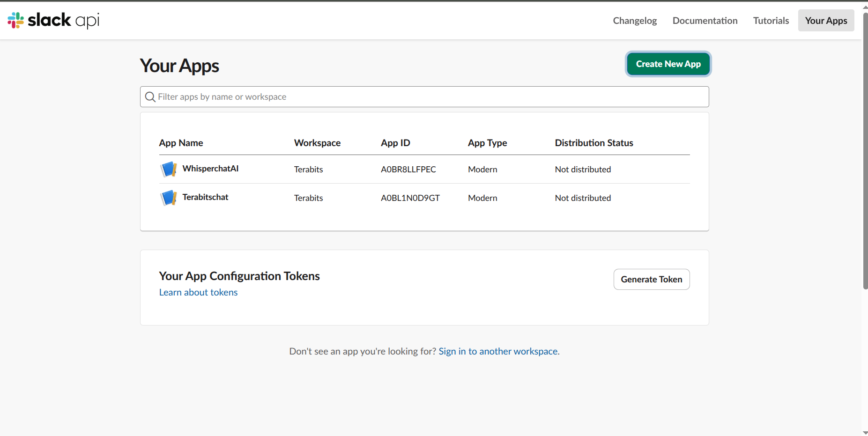
Task: Click the Create New App button
Action: point(668,64)
